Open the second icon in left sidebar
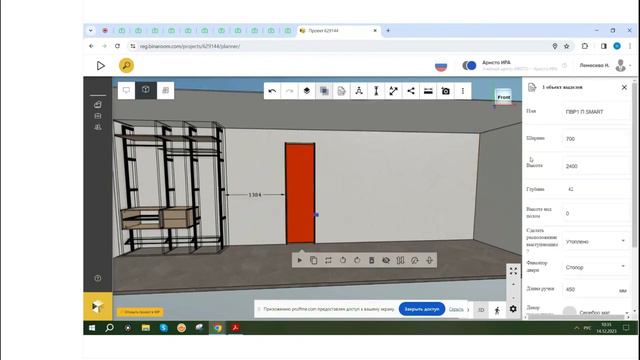 (98, 116)
